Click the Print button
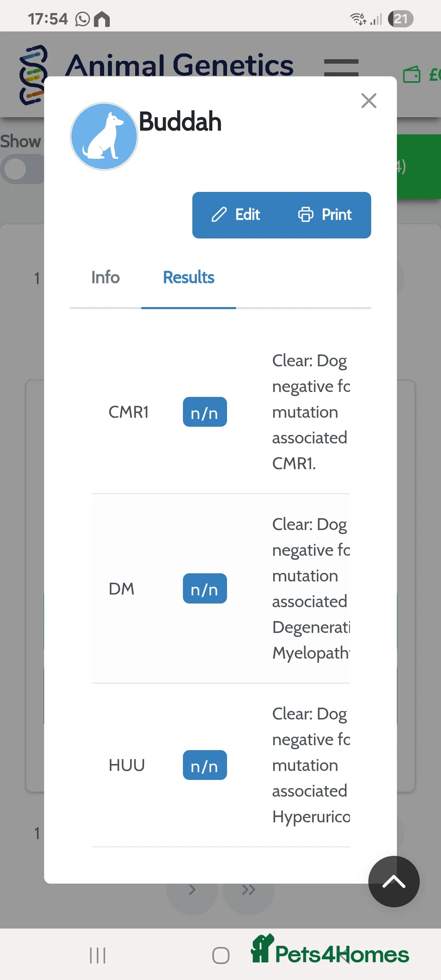 [x=325, y=215]
